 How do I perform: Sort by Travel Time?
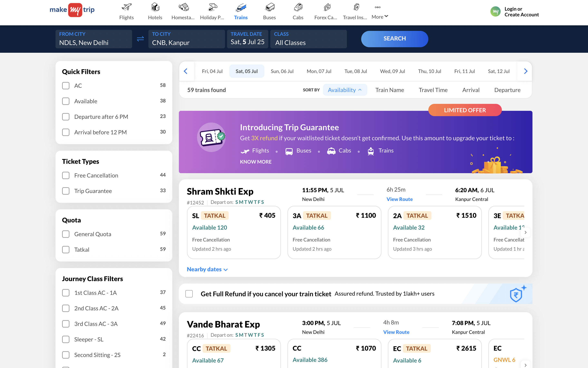(x=433, y=90)
